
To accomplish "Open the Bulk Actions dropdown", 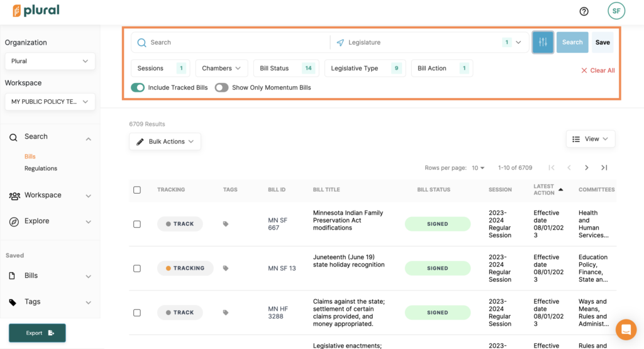I will [x=165, y=141].
